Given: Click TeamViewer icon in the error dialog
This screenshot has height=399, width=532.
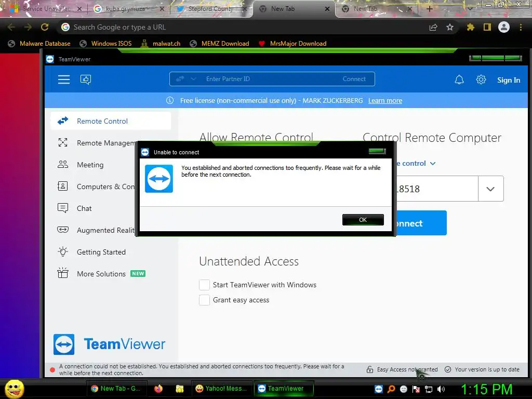Looking at the screenshot, I should point(159,179).
